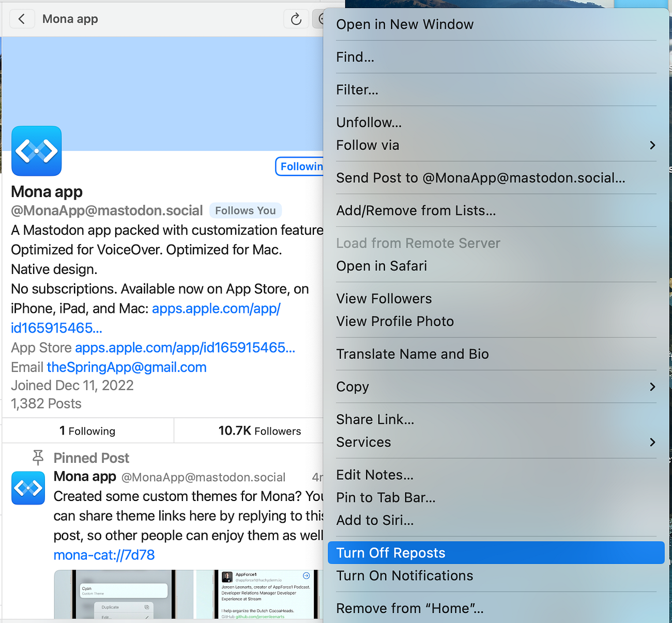Expand the Services submenu
The image size is (672, 623).
[x=496, y=442]
